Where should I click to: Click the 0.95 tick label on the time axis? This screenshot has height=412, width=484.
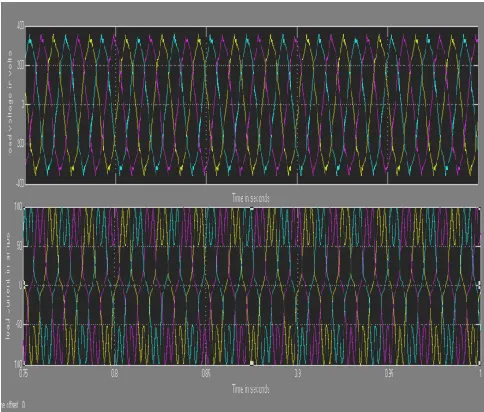coord(389,373)
